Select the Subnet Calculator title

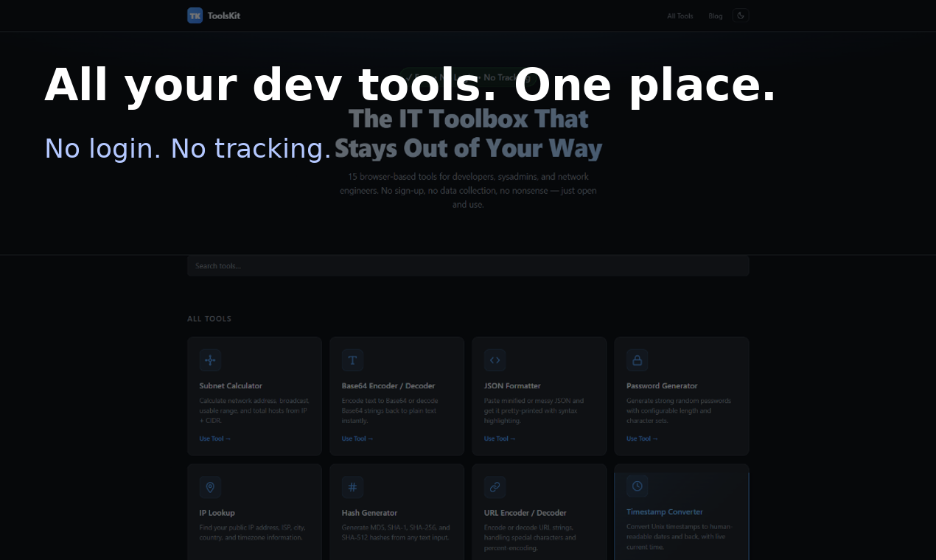[x=231, y=385]
